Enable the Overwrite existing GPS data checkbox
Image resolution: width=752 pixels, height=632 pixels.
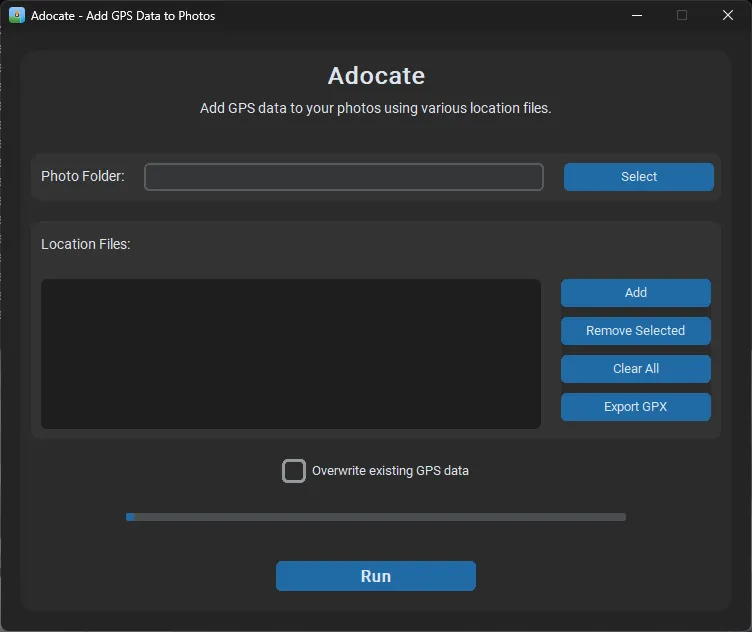pyautogui.click(x=293, y=471)
